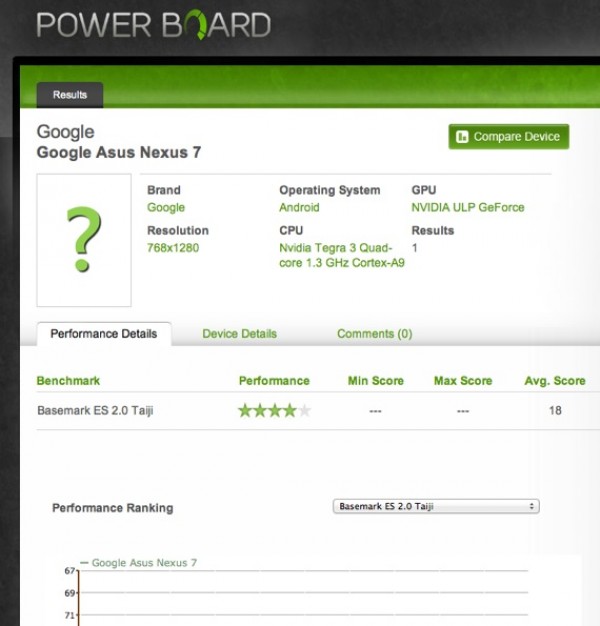600x626 pixels.
Task: Click the Power Board logo
Action: tap(154, 25)
